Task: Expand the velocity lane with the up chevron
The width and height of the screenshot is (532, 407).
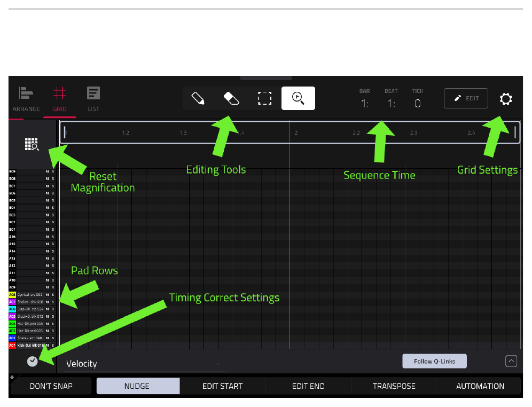Action: point(511,361)
